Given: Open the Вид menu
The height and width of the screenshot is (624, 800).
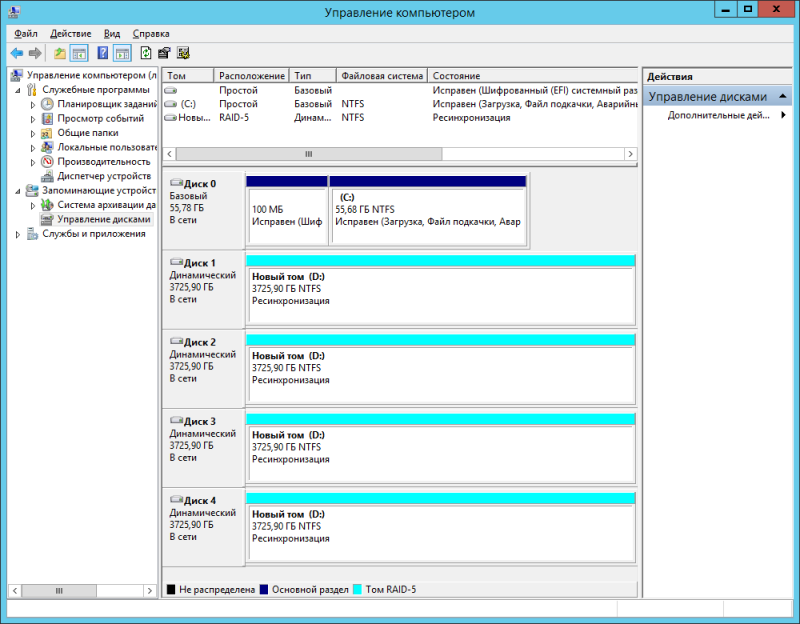Looking at the screenshot, I should tap(112, 34).
